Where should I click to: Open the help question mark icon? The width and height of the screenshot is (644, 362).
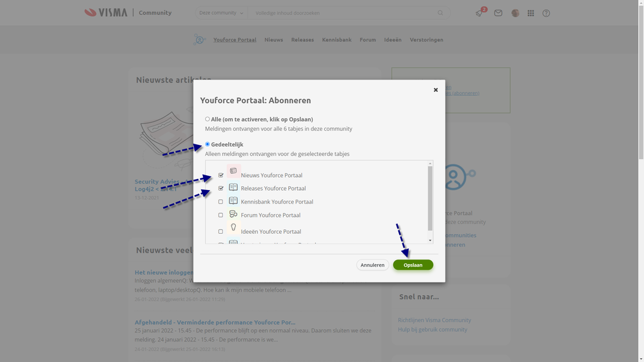click(x=546, y=13)
